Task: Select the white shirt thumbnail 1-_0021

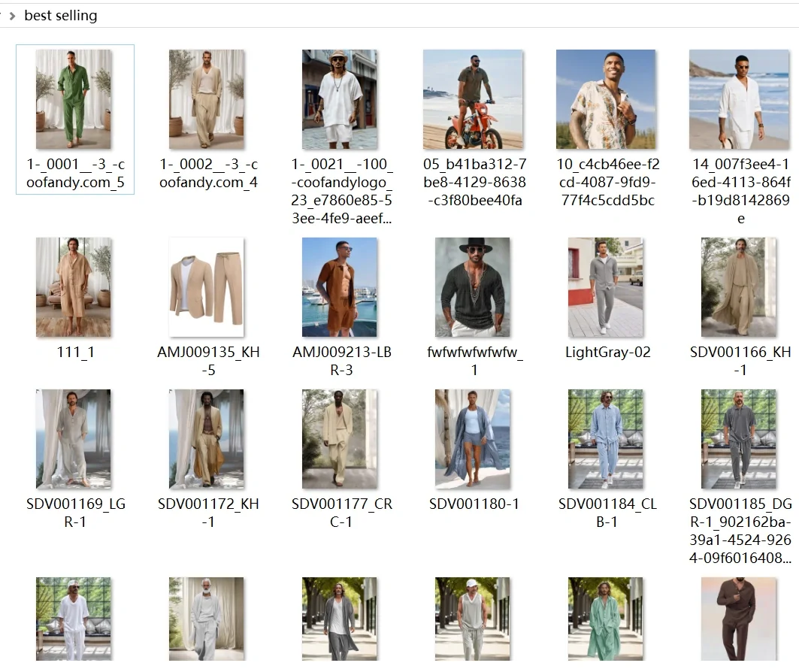Action: click(x=340, y=99)
